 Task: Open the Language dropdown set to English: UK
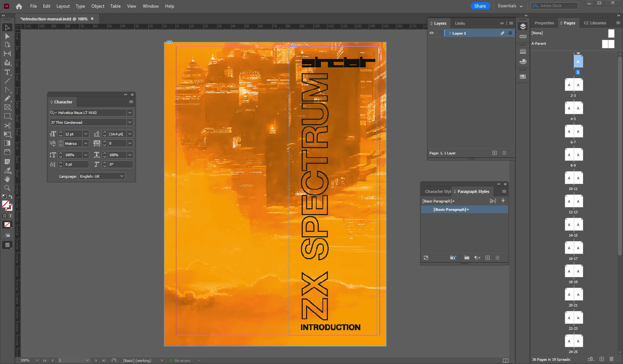pos(102,176)
